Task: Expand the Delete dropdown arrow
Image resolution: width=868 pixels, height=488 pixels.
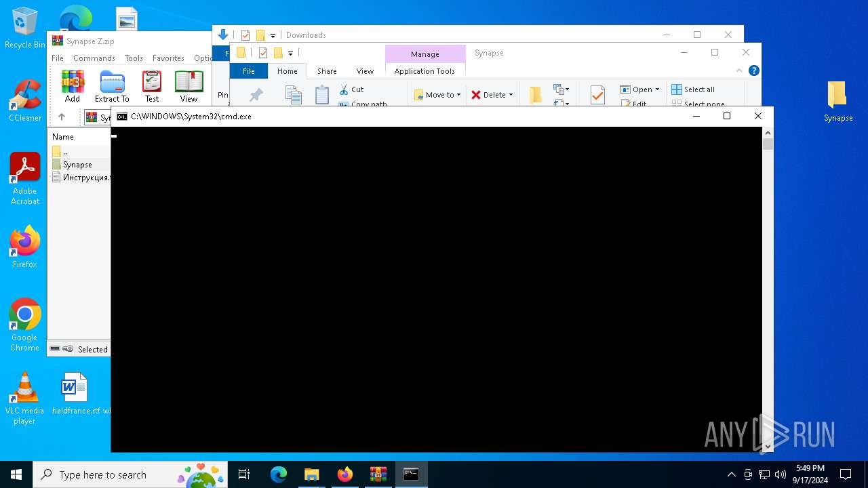Action: [x=511, y=95]
